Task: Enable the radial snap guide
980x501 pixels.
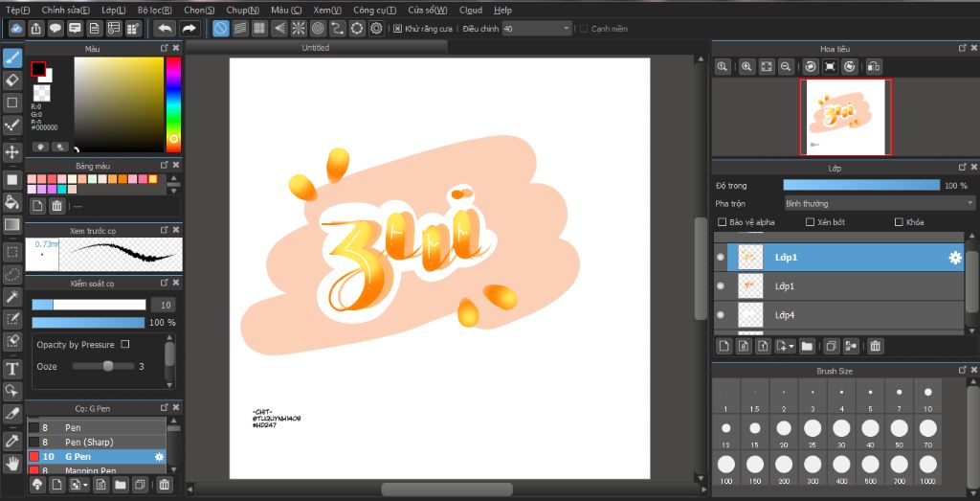Action: [299, 28]
